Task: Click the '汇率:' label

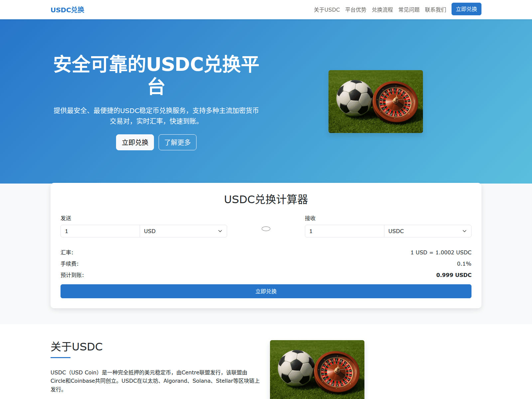Action: pos(67,252)
